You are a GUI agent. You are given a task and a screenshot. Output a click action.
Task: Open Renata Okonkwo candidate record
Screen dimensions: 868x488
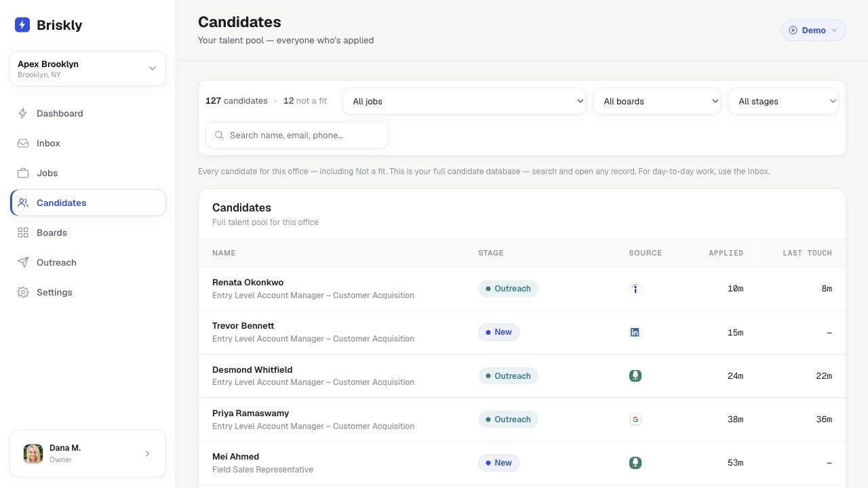[x=522, y=289]
